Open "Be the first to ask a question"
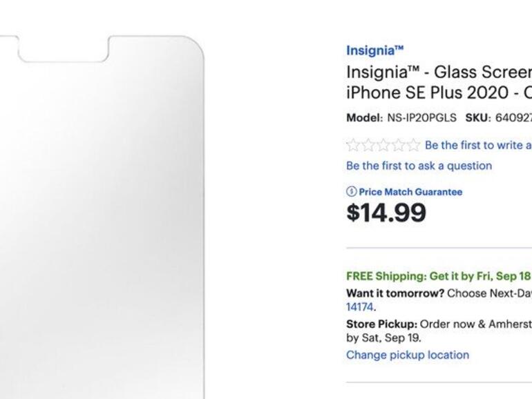532x399 pixels. [x=419, y=166]
